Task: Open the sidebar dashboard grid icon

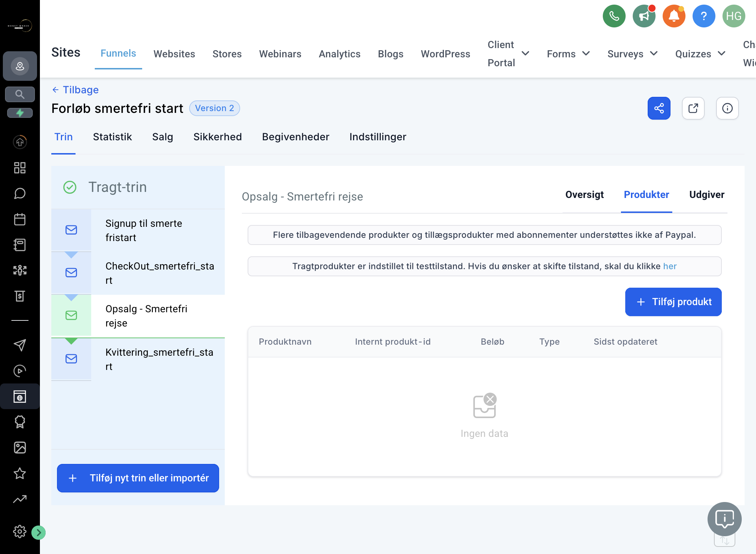Action: click(x=20, y=168)
